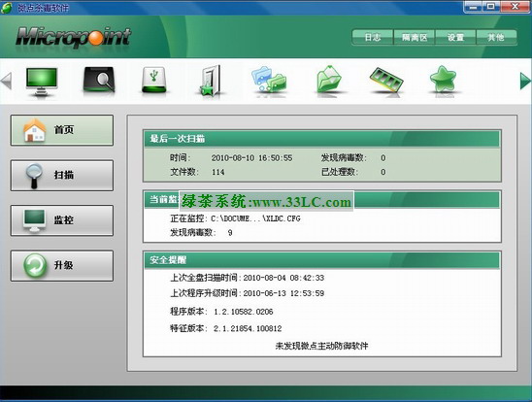Image resolution: width=532 pixels, height=402 pixels.
Task: Open the 其他 menu
Action: [497, 37]
